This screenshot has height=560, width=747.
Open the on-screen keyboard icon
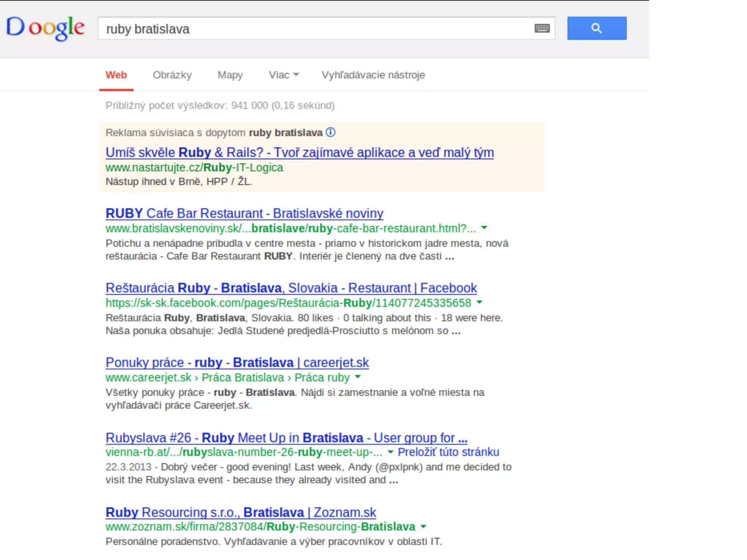542,28
